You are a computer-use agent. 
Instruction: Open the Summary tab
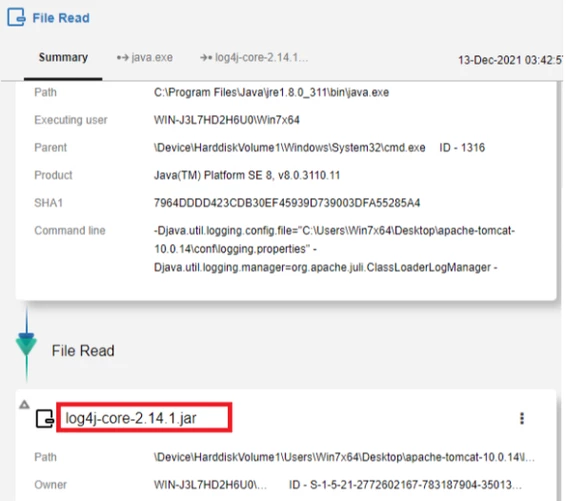pos(63,57)
